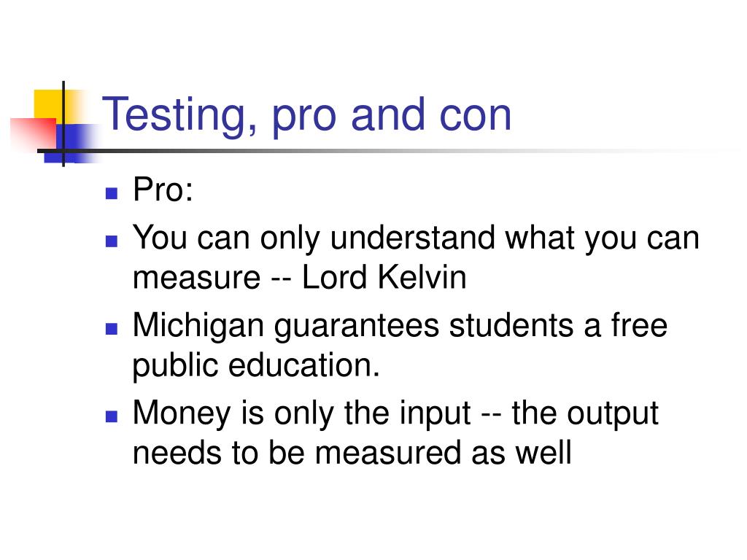Click the horizontal gradient line under title
This screenshot has width=747, height=560.
coord(381,152)
